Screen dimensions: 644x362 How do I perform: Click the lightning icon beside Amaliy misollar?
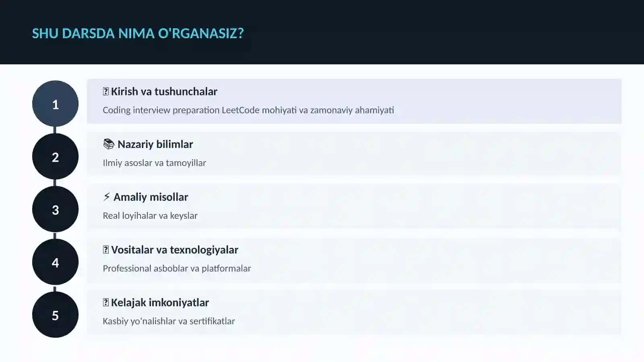tap(107, 197)
